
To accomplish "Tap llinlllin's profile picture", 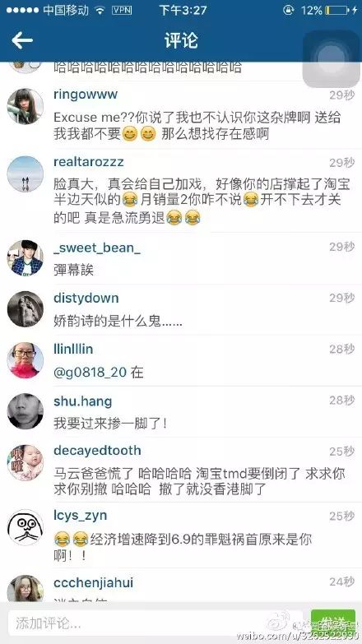I will click(x=25, y=360).
